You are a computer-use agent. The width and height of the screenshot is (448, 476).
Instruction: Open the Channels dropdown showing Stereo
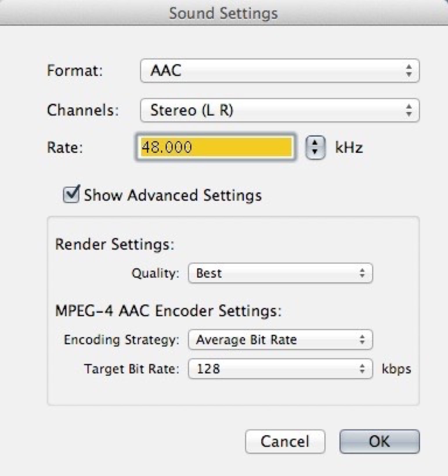(279, 110)
